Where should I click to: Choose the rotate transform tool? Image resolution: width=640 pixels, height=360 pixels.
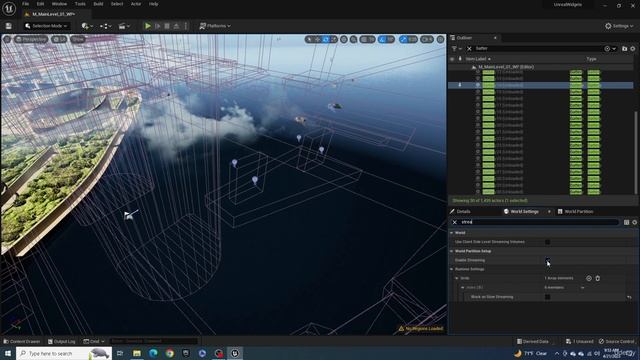click(326, 39)
